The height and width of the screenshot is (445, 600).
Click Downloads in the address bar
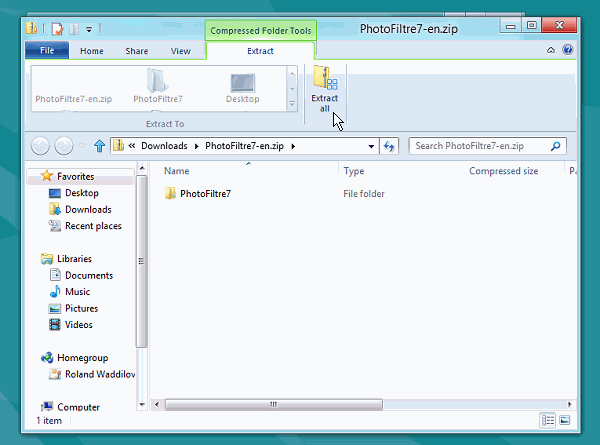coord(164,146)
